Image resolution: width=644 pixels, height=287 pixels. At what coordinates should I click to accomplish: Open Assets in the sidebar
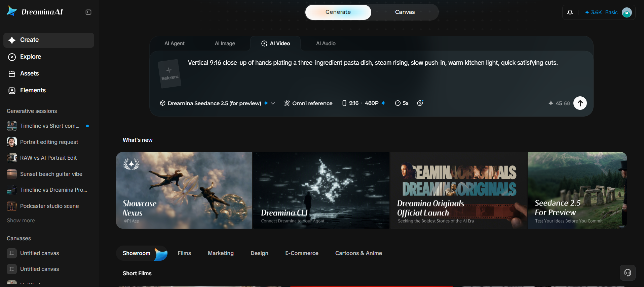[49, 74]
